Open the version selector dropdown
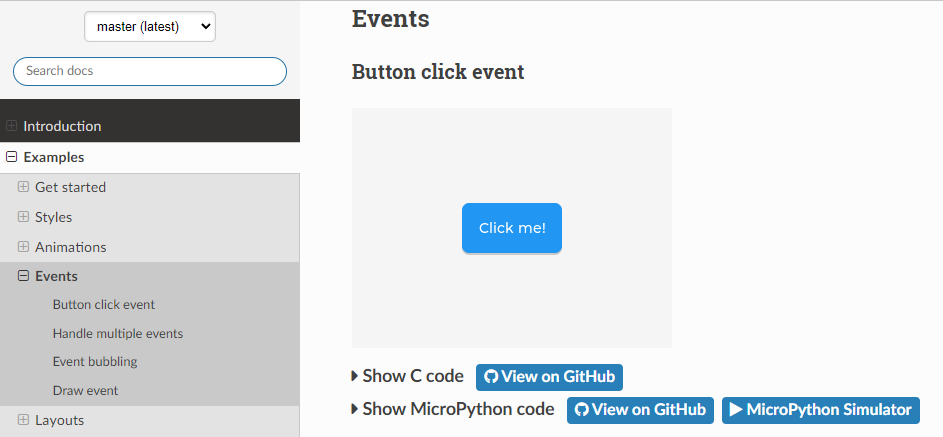 tap(150, 27)
